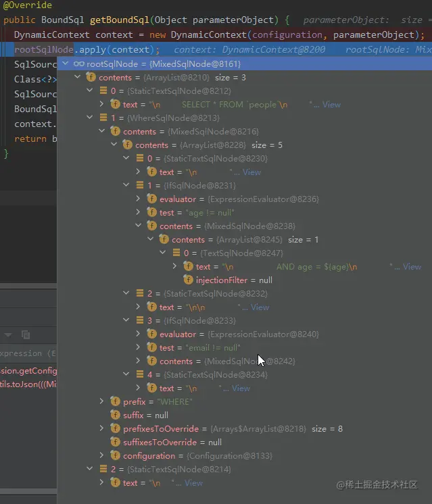The height and width of the screenshot is (504, 432).
Task: Expand prefixesToOverride Arrays$ArrayList@8218
Action: point(102,428)
